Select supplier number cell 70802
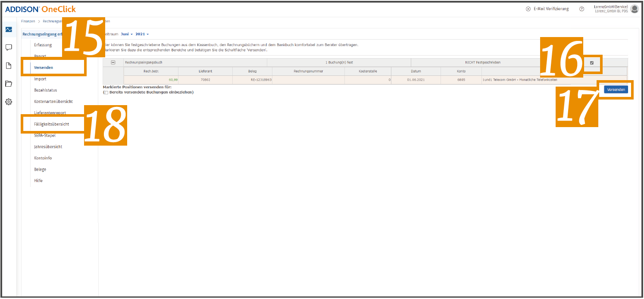644x299 pixels. pos(205,80)
